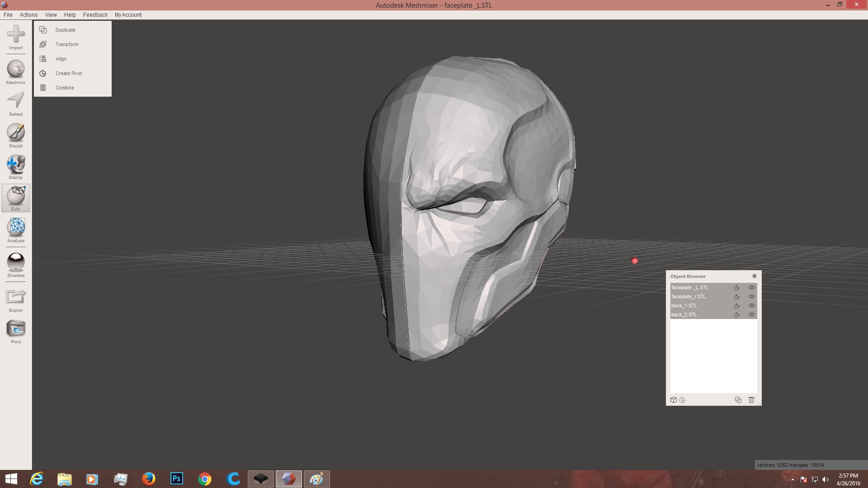The image size is (868, 488).
Task: Select faceplate_r.STL in Object Browser
Action: [x=713, y=296]
